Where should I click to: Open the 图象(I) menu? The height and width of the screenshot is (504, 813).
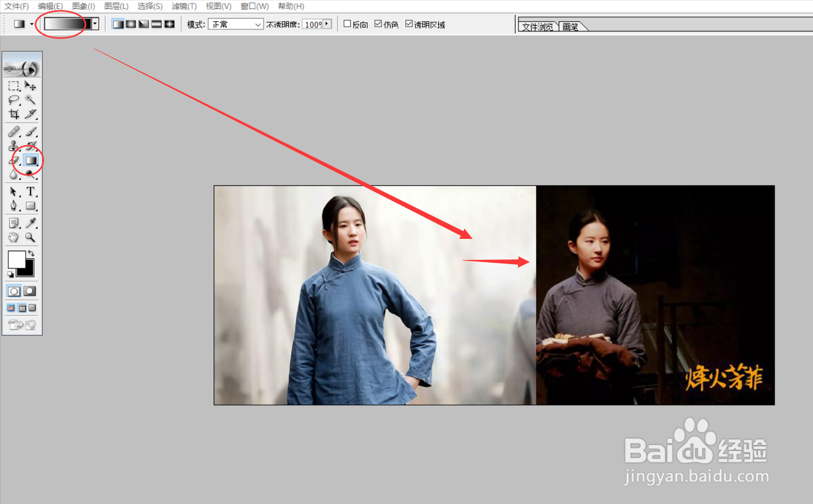pos(83,6)
